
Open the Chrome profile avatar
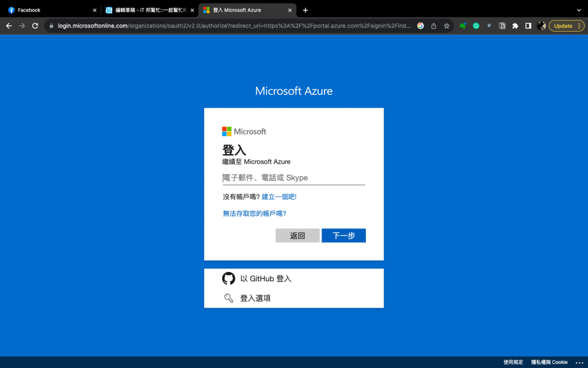pyautogui.click(x=541, y=26)
